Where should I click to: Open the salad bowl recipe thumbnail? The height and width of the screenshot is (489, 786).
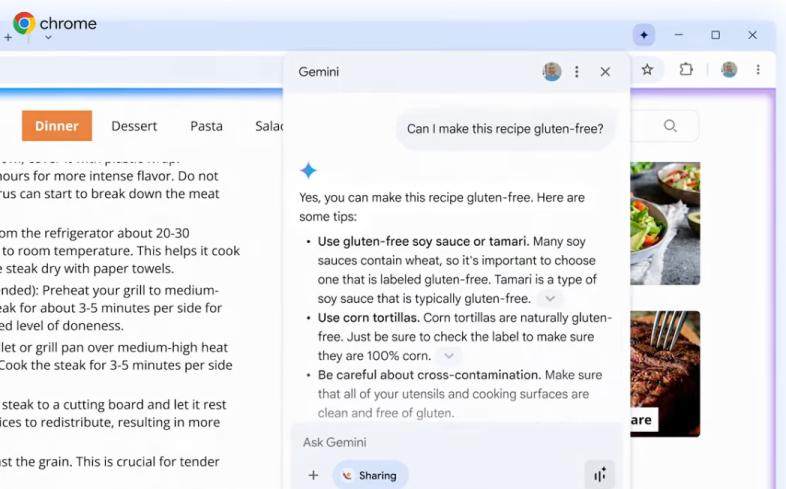pyautogui.click(x=664, y=222)
